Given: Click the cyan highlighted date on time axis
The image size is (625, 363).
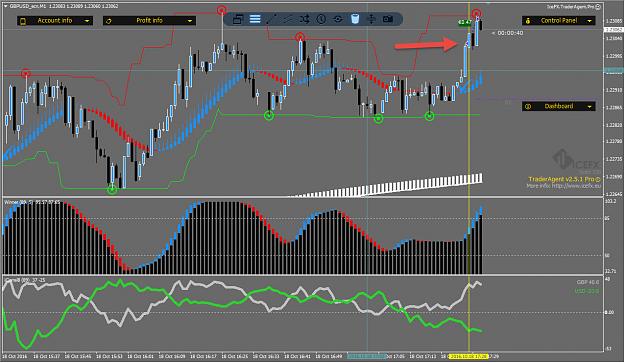Looking at the screenshot, I should [x=367, y=356].
